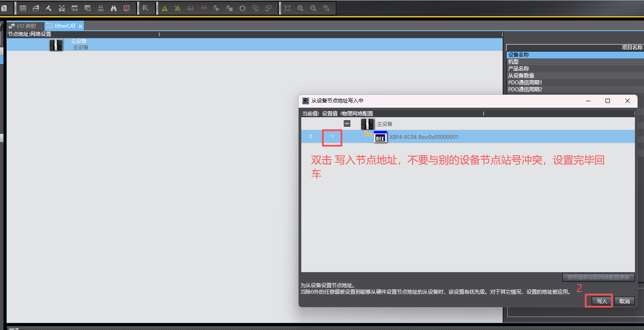The height and width of the screenshot is (330, 644).
Task: Maximize the node address writing dialog
Action: point(608,101)
